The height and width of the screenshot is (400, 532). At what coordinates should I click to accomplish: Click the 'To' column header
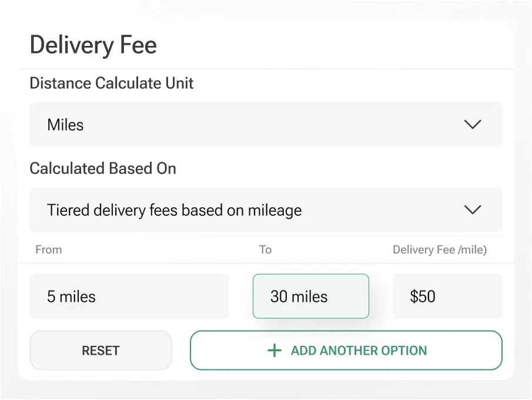265,249
